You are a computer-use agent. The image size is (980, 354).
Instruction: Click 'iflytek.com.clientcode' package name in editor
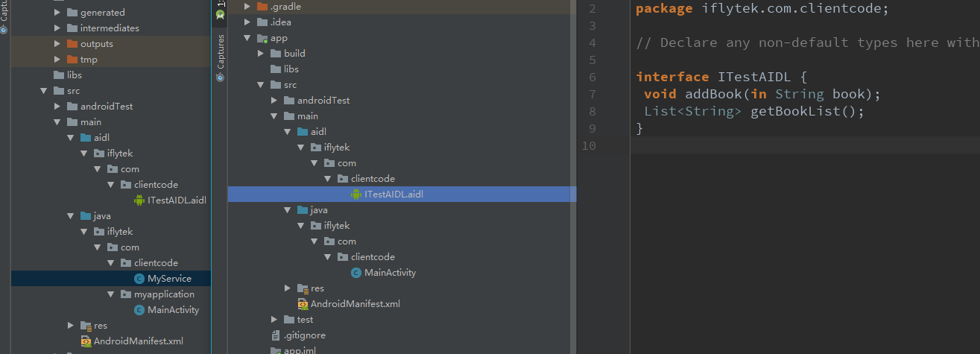point(791,9)
